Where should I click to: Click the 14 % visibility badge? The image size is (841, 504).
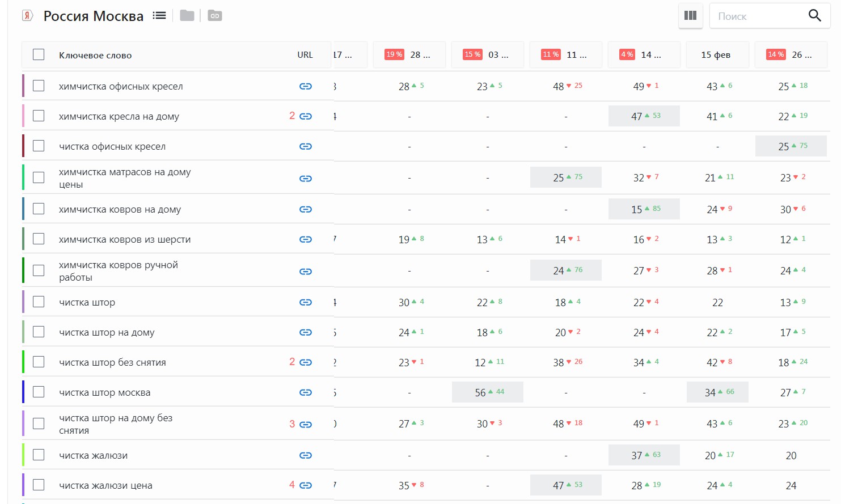[x=776, y=54]
